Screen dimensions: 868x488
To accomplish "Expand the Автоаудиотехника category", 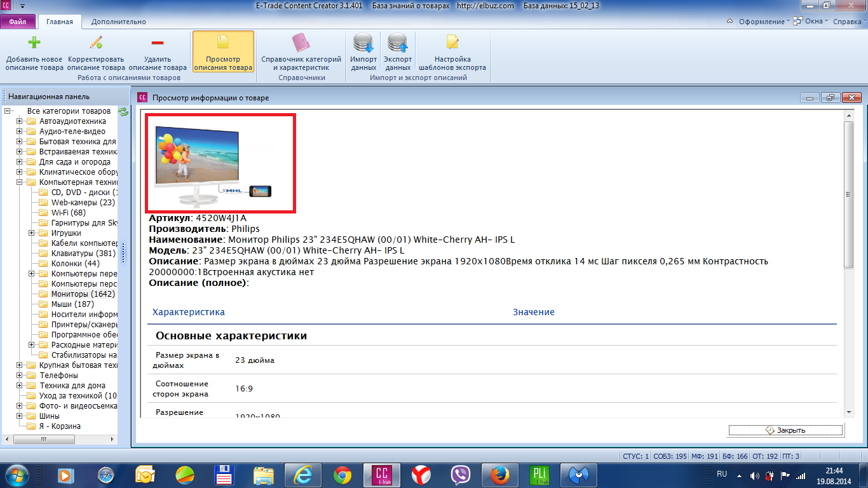I will pos(20,121).
